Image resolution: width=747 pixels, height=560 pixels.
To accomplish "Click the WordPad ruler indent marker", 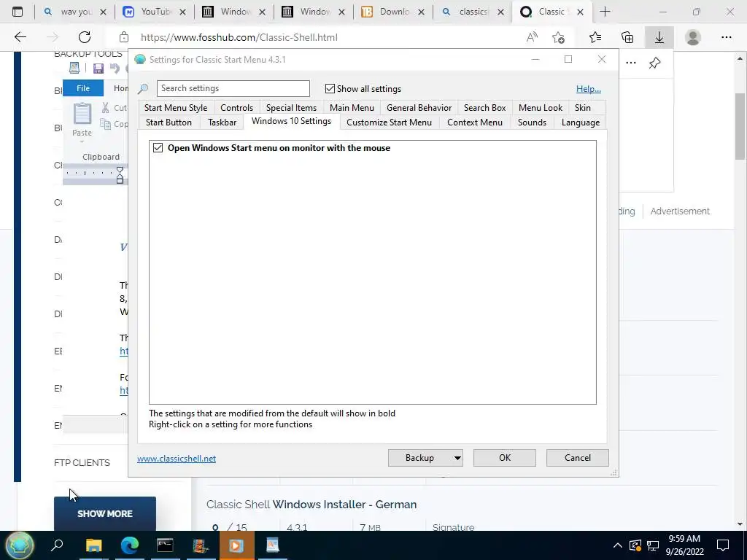I will pyautogui.click(x=120, y=175).
